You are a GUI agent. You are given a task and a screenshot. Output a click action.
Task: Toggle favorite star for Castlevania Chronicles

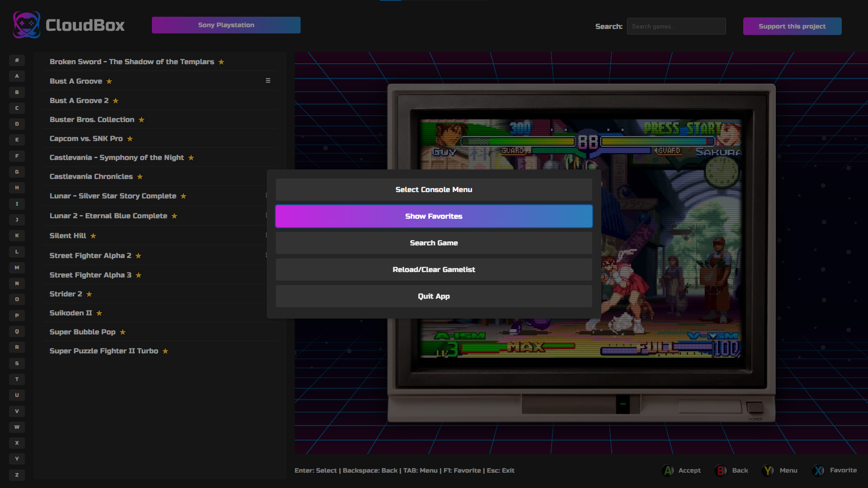[x=140, y=177]
